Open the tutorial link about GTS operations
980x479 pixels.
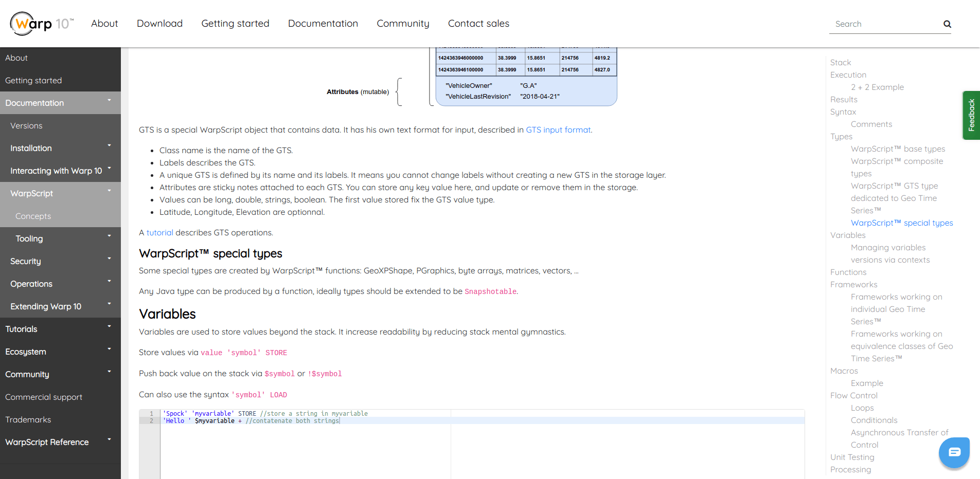pos(159,233)
